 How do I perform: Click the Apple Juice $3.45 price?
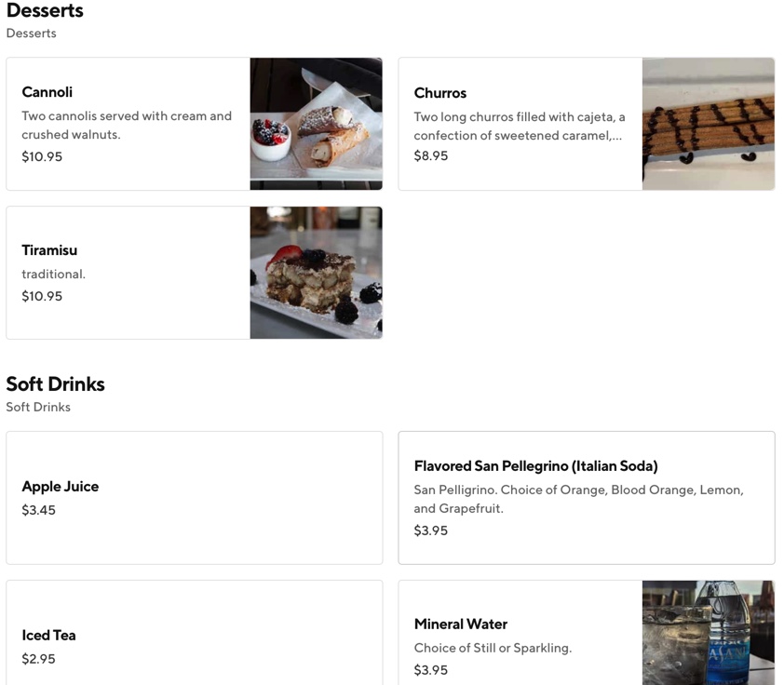38,510
